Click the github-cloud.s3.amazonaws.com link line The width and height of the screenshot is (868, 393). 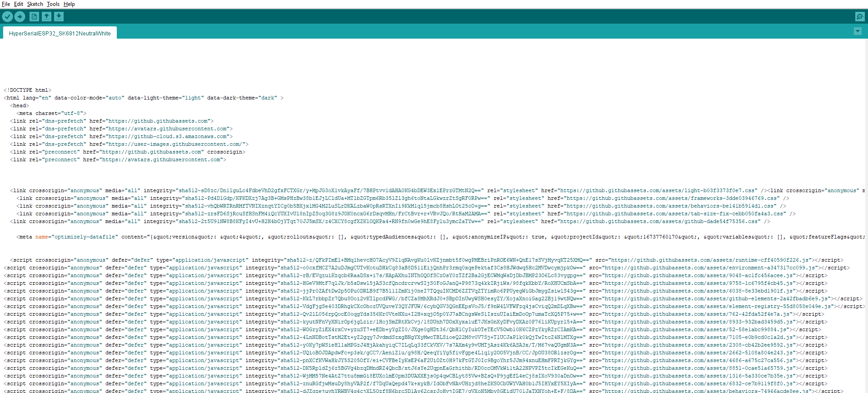click(121, 137)
